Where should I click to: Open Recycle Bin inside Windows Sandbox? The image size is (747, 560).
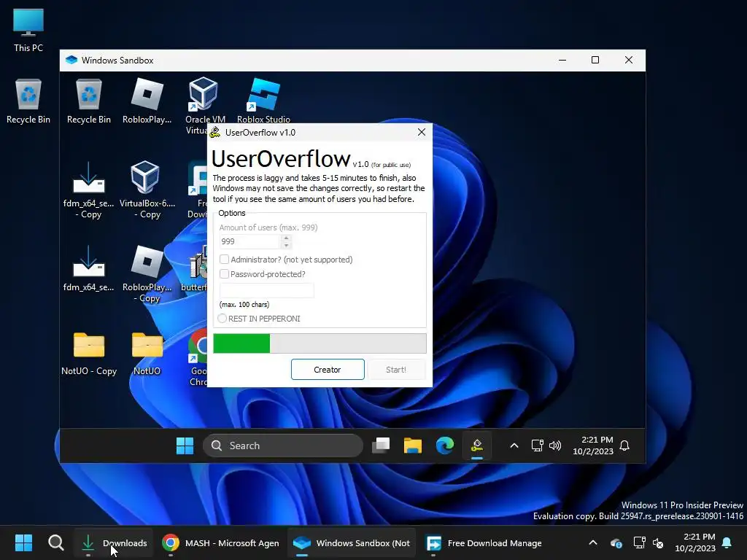[88, 101]
